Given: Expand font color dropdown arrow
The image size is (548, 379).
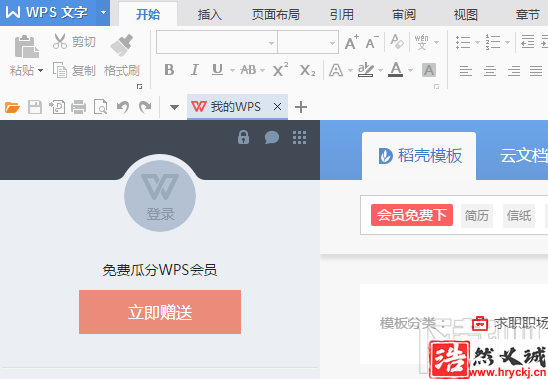Looking at the screenshot, I should (x=411, y=70).
